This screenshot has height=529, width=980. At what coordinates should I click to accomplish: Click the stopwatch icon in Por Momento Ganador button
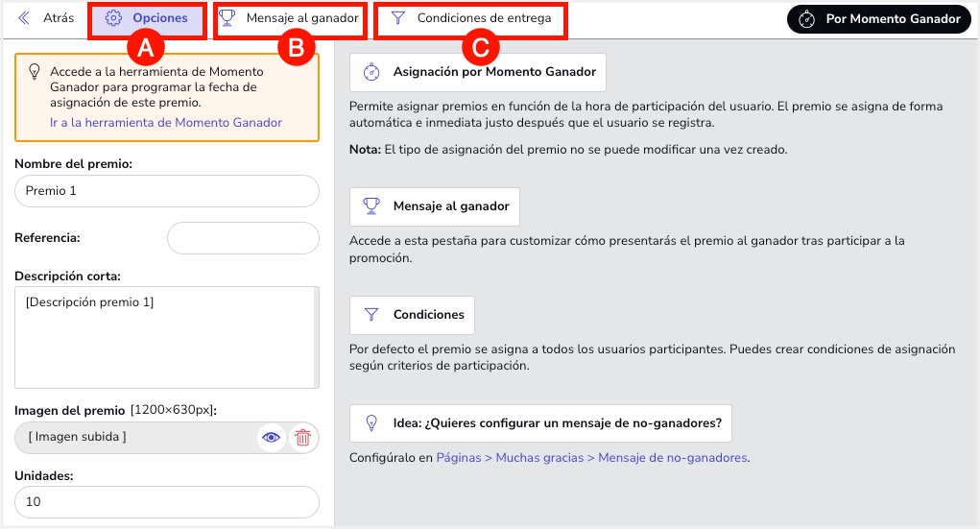coord(807,19)
